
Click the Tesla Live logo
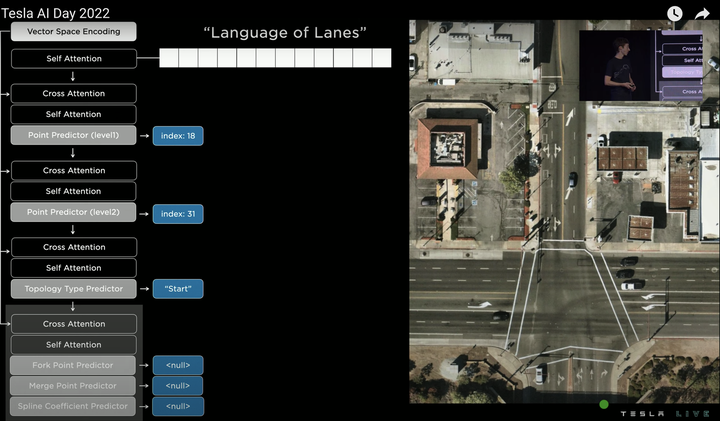(667, 414)
